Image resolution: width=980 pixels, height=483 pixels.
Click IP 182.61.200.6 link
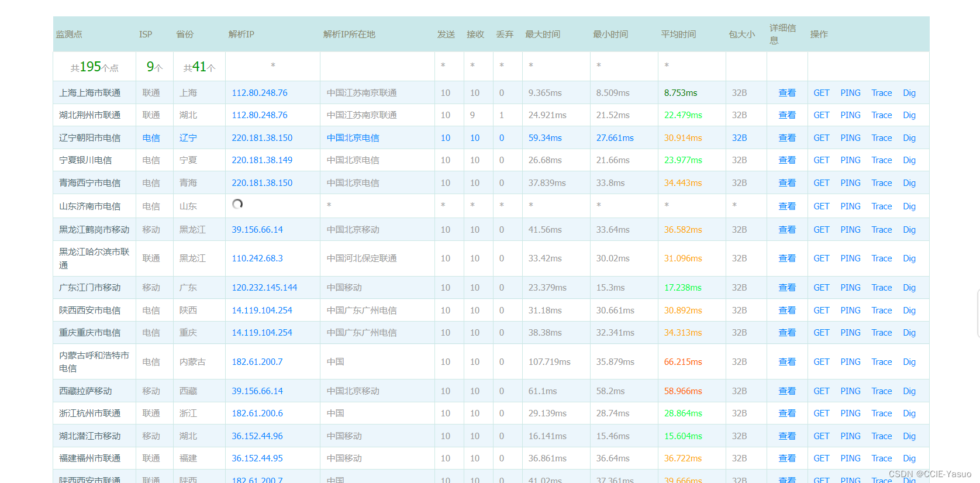(257, 413)
